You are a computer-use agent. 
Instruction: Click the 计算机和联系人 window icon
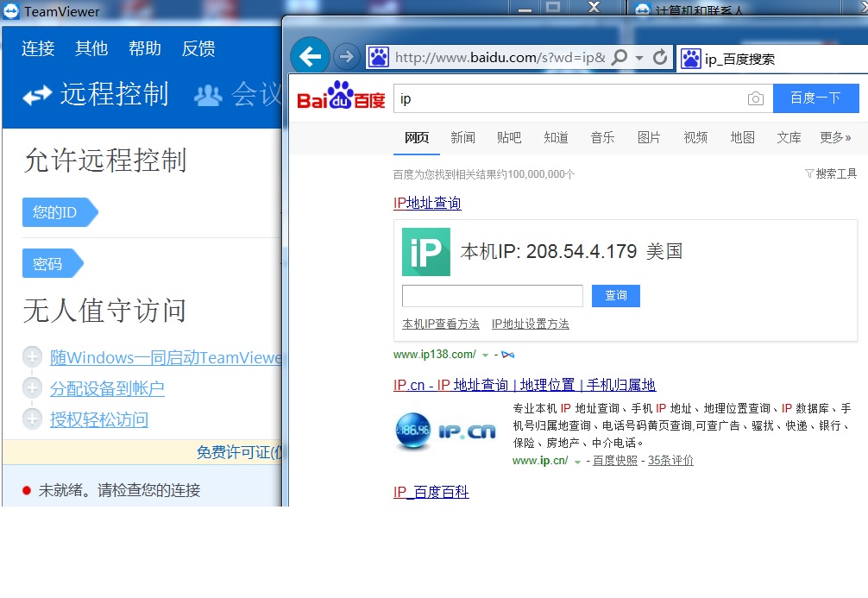click(x=642, y=9)
